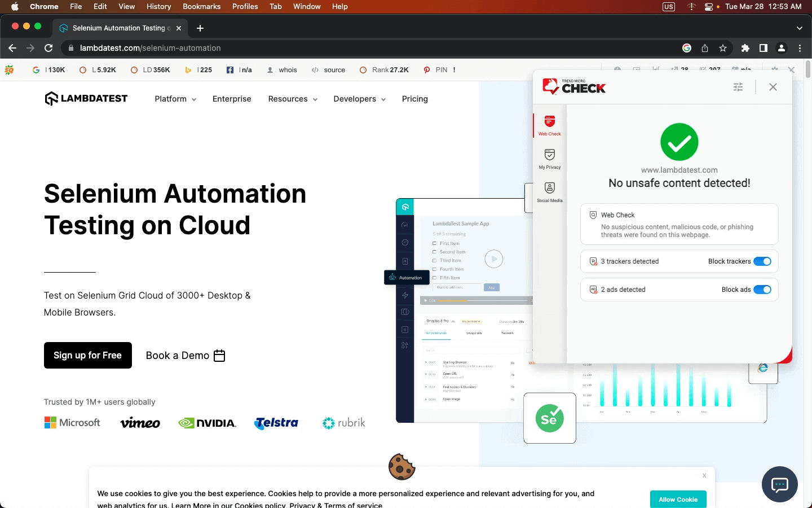Expand the Developers dropdown menu
This screenshot has height=508, width=812.
click(x=359, y=99)
